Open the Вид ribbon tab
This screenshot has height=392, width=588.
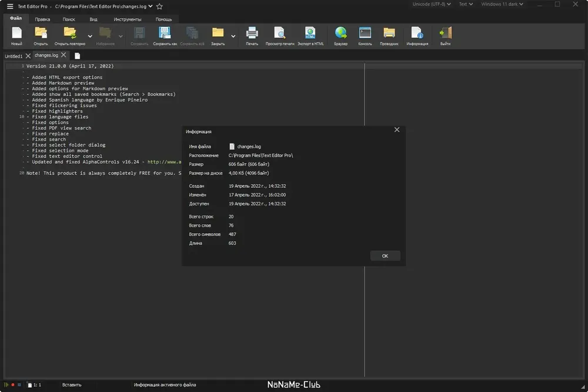93,19
